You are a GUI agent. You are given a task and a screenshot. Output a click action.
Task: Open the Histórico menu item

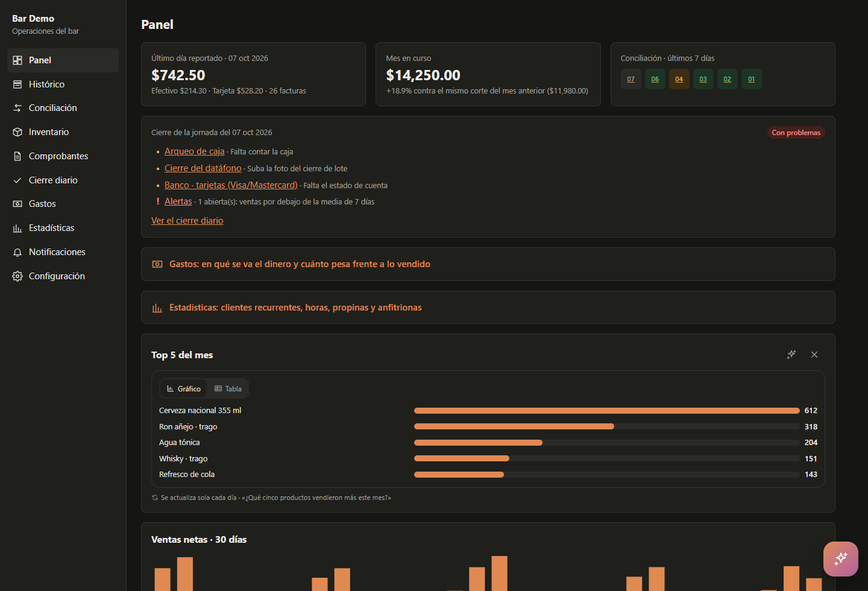[63, 84]
